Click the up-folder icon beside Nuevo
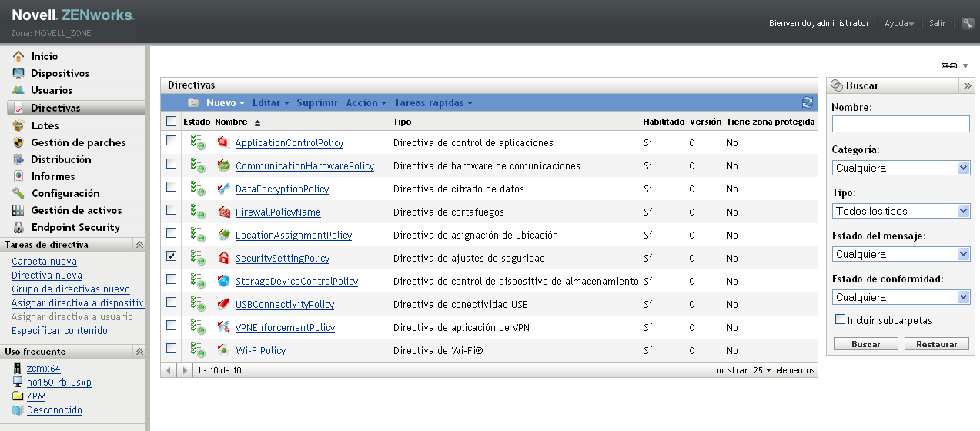Image resolution: width=980 pixels, height=431 pixels. (x=193, y=102)
